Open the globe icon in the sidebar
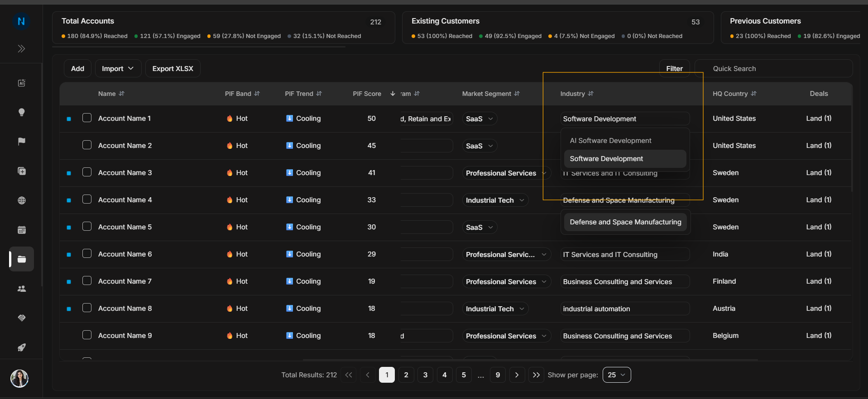Screen dimensions: 868x399 coord(21,200)
